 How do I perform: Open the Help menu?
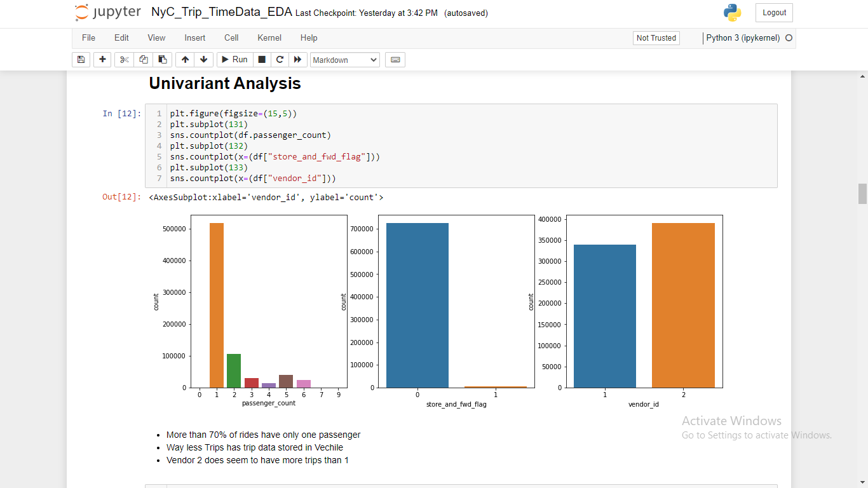click(309, 38)
